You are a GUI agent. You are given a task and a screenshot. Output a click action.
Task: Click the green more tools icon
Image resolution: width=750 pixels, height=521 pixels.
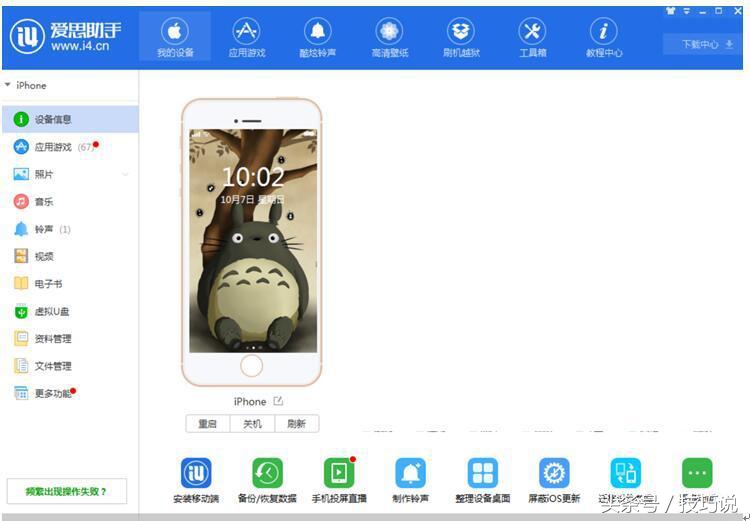(696, 472)
